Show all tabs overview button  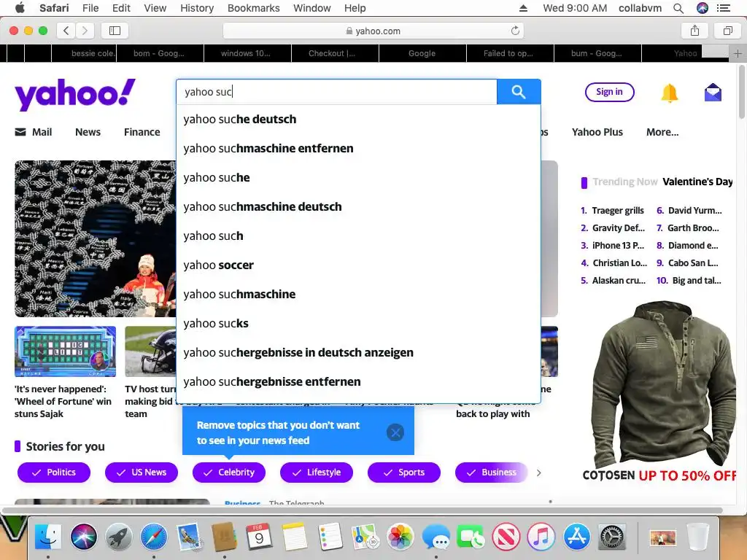tap(727, 31)
